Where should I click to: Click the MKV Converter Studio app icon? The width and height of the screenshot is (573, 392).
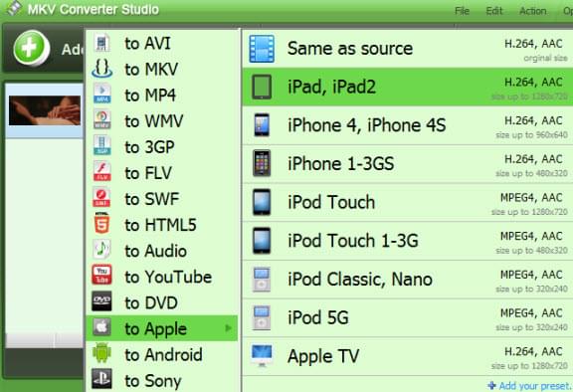[14, 9]
